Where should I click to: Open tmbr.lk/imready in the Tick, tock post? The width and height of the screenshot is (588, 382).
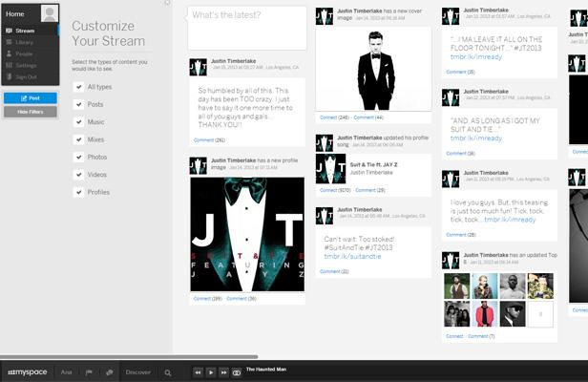(x=510, y=220)
